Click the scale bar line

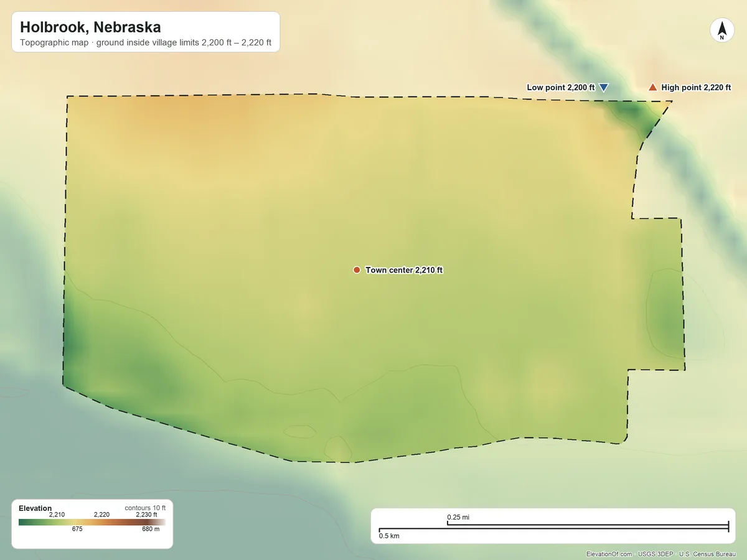tap(554, 528)
